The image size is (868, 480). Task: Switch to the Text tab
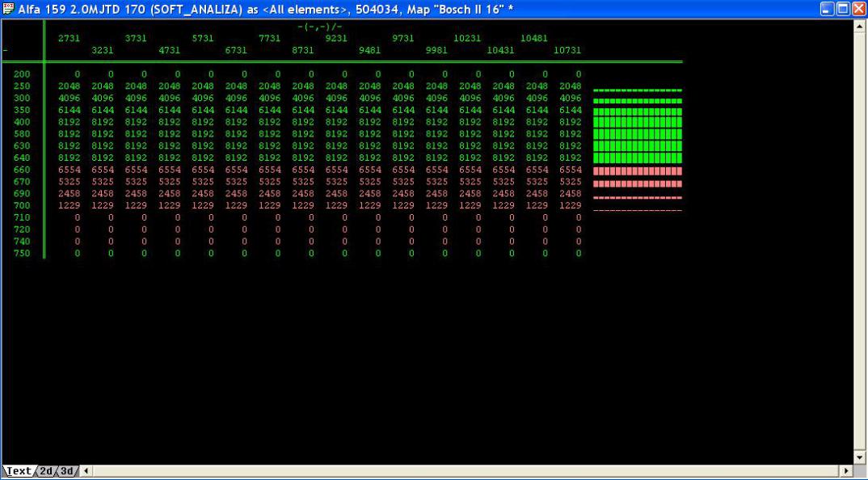(19, 471)
